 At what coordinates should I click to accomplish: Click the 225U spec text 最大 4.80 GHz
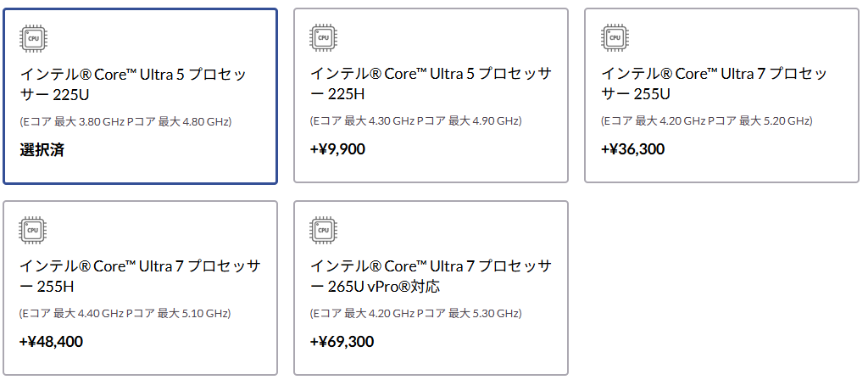click(195, 121)
